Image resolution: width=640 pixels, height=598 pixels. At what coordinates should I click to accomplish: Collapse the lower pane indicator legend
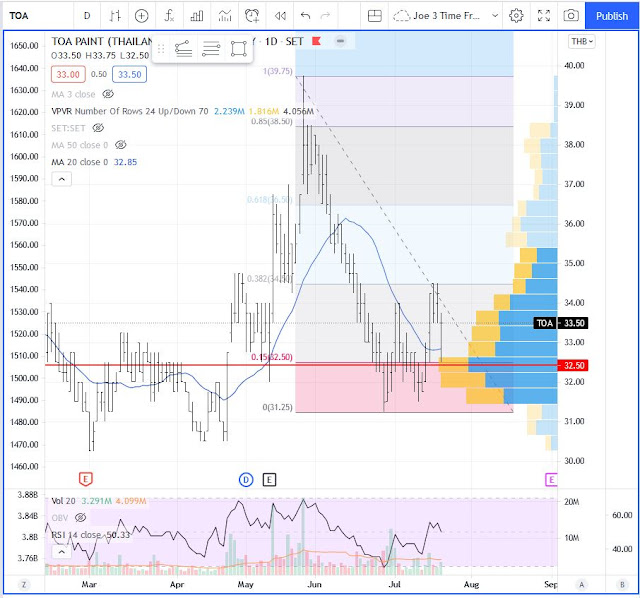(x=62, y=552)
